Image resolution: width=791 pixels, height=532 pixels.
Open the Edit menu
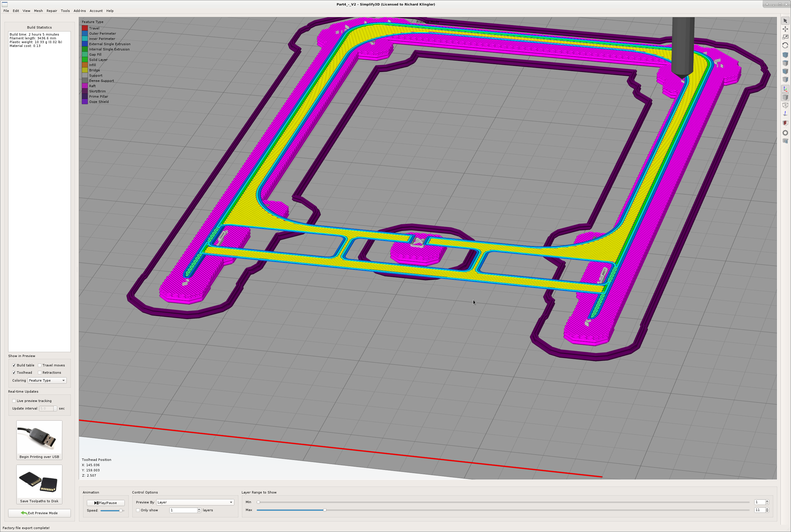coord(16,11)
